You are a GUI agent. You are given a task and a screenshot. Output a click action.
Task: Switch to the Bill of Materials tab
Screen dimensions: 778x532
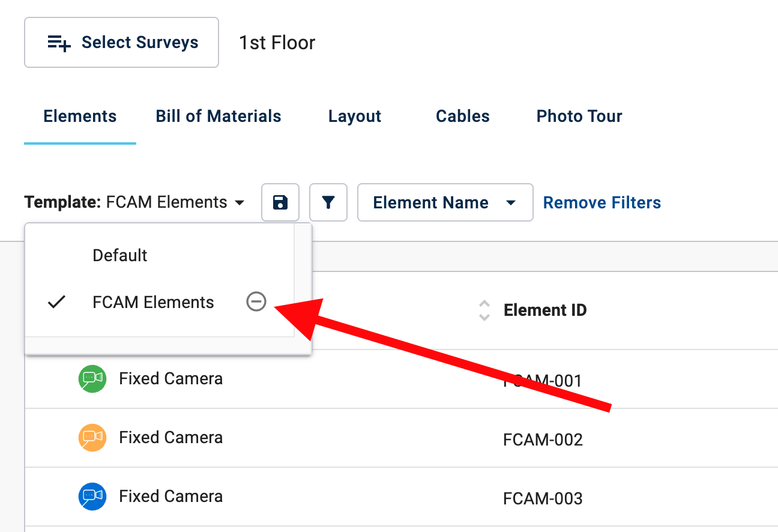coord(219,116)
